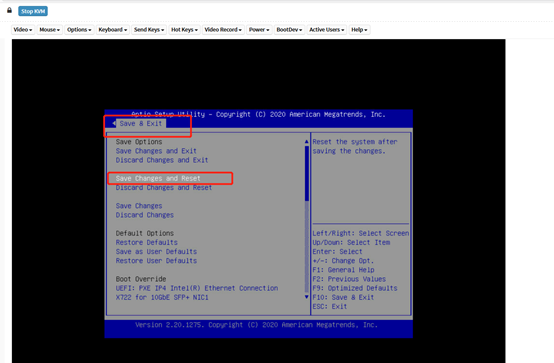Click the 'F10: Save & Exit' help line
Screen dimensions: 554x363
click(343, 297)
